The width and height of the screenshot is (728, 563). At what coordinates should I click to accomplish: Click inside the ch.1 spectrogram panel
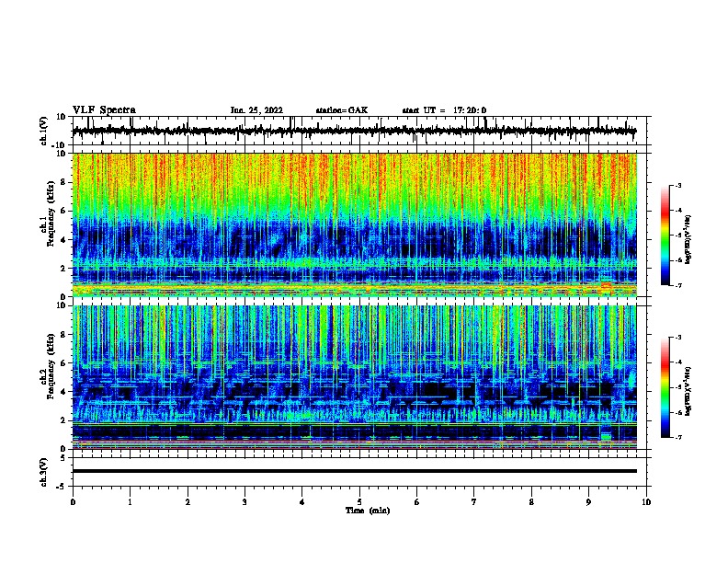point(354,224)
